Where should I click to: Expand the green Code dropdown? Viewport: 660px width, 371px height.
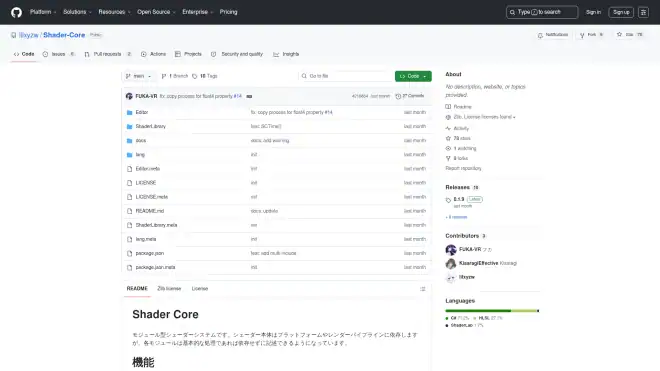(x=413, y=76)
